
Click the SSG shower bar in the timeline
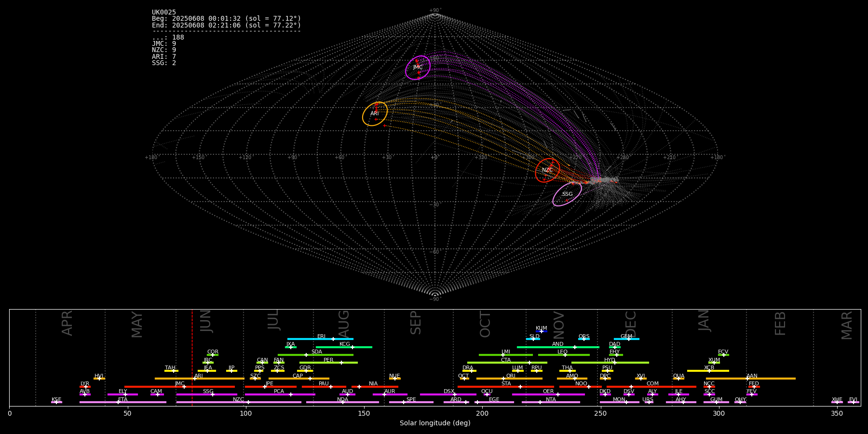[x=206, y=394]
